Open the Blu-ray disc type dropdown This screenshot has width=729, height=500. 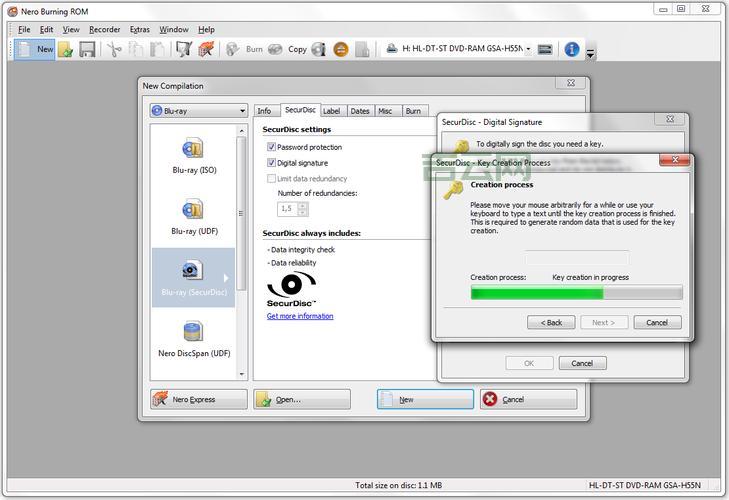tap(198, 111)
